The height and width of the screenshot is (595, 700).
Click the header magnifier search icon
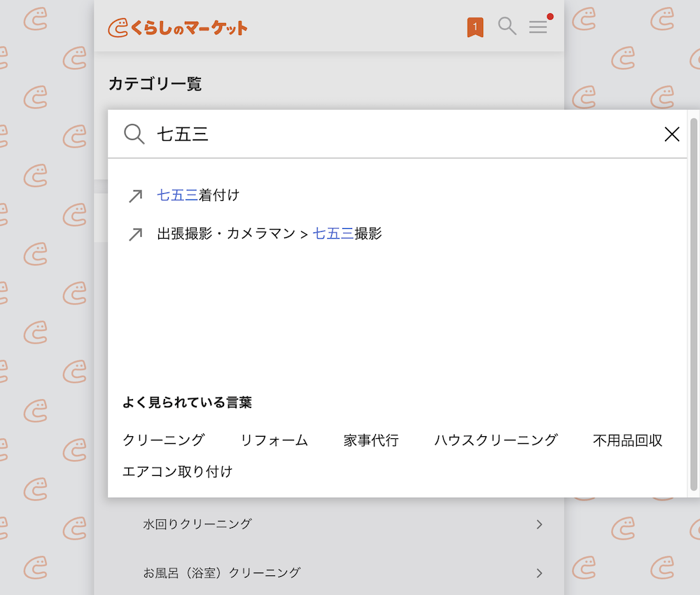click(x=507, y=27)
